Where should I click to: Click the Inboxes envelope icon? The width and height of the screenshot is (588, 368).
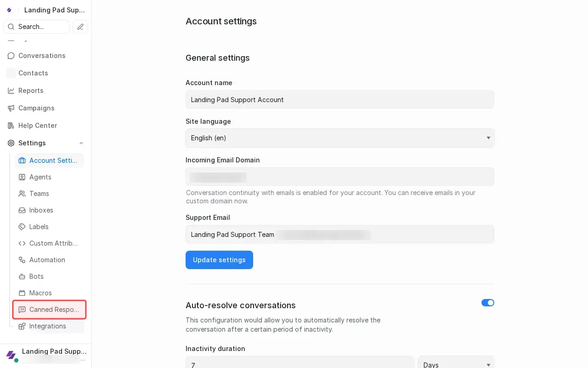click(22, 210)
